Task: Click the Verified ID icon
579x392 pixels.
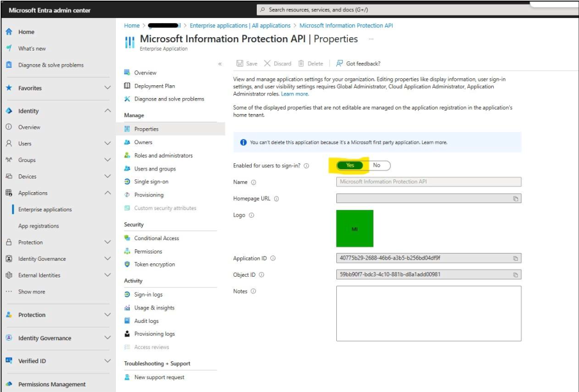Action: 9,361
